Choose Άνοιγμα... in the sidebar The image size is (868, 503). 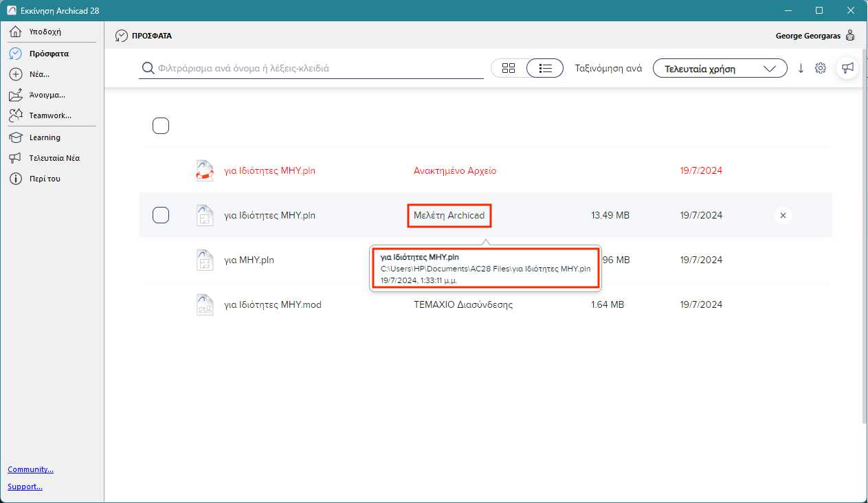[47, 95]
